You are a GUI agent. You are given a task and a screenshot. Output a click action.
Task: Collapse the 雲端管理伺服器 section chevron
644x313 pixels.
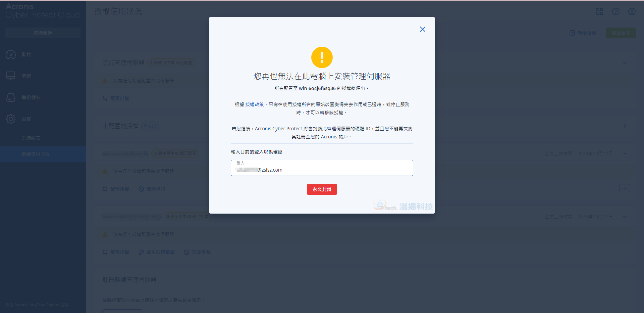pyautogui.click(x=625, y=63)
